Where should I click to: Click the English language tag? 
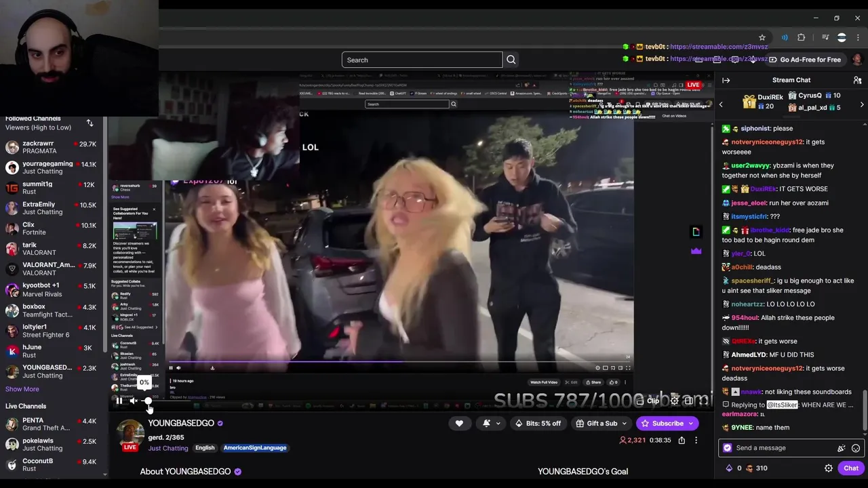(x=205, y=448)
